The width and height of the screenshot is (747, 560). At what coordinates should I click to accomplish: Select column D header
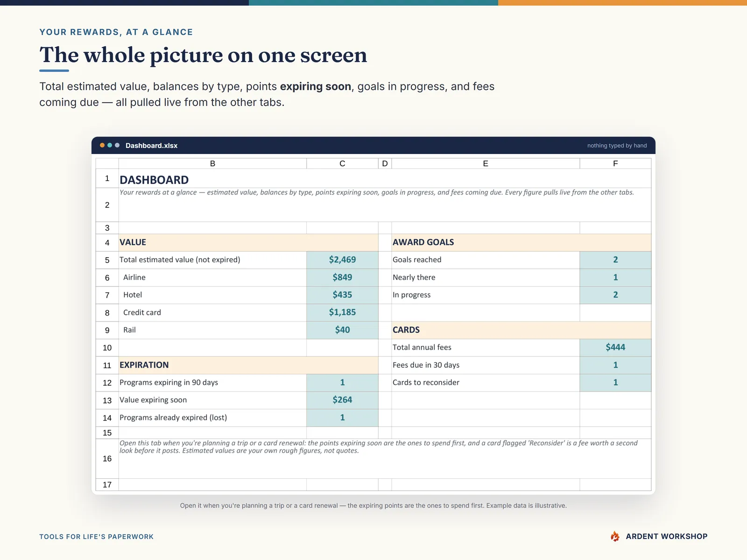coord(385,163)
